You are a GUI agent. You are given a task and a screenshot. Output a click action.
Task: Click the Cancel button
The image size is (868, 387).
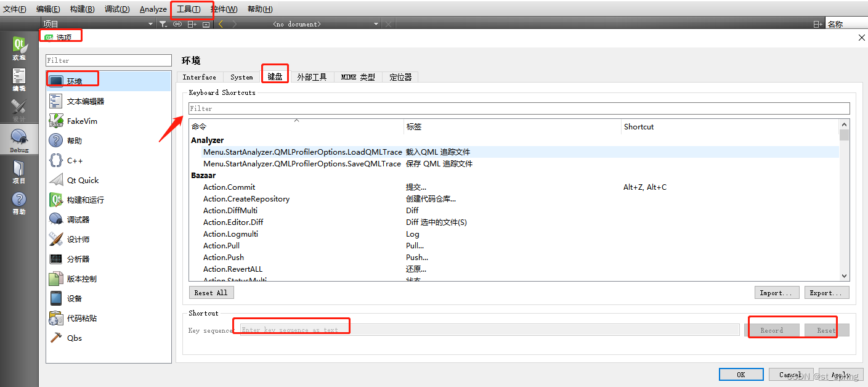click(x=790, y=374)
